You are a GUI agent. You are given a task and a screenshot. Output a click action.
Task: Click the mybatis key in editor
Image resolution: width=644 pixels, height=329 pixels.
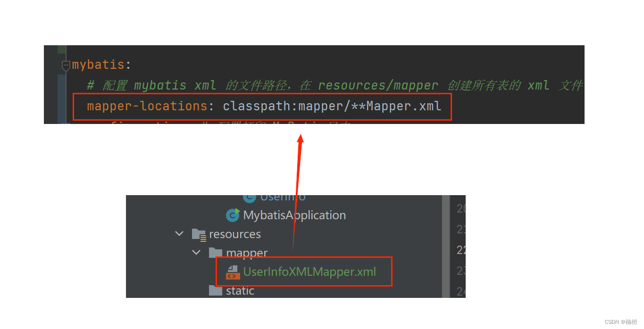[98, 65]
